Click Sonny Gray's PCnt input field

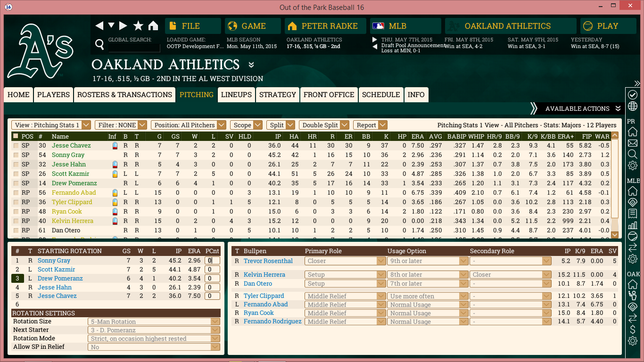click(213, 261)
